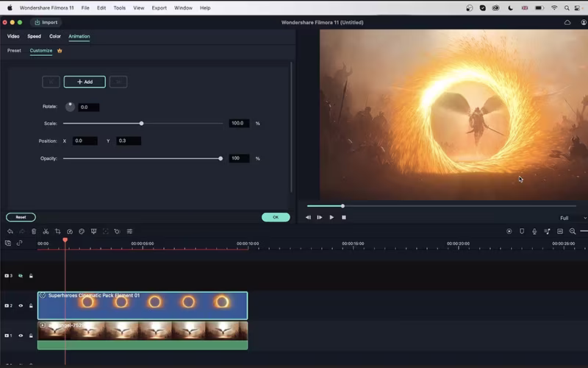The width and height of the screenshot is (588, 368).
Task: Open the Tools menu
Action: point(120,8)
